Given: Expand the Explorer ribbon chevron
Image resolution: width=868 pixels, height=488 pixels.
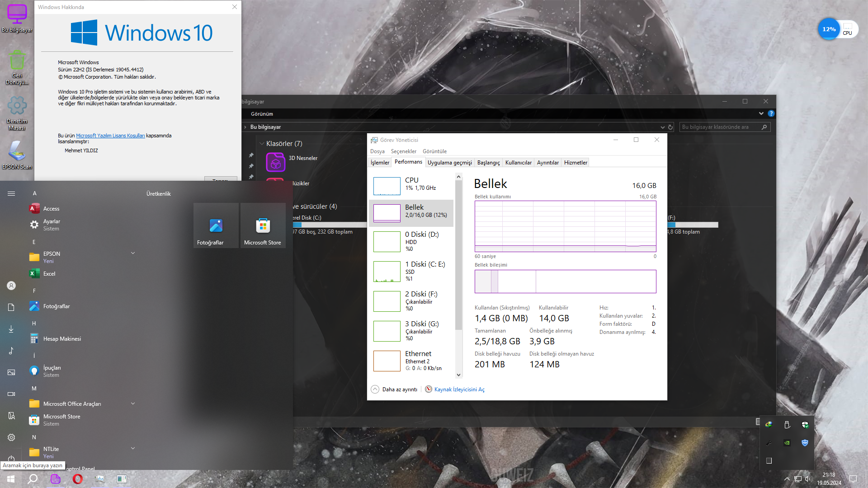Looking at the screenshot, I should tap(761, 113).
